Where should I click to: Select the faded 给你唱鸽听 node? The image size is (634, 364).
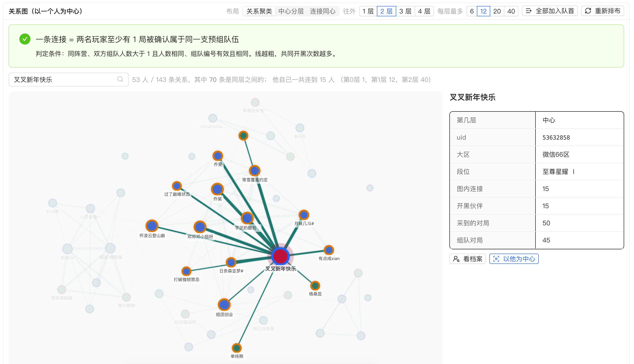[x=185, y=314]
